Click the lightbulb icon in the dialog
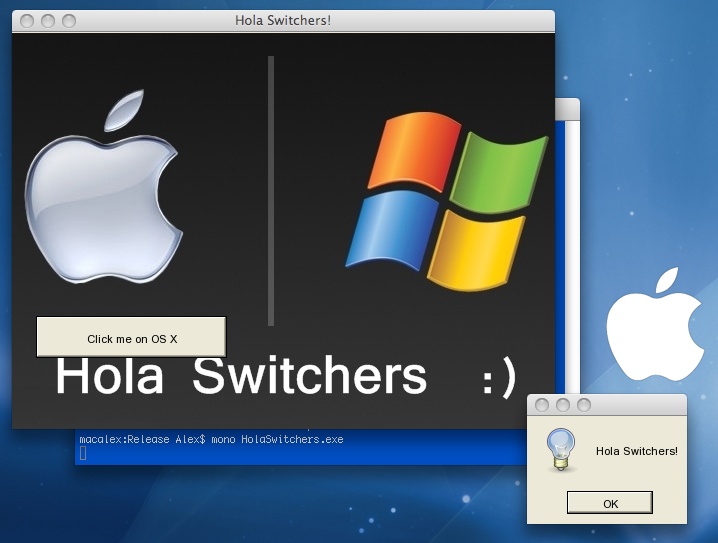Screen dimensions: 718x543 pos(561,450)
